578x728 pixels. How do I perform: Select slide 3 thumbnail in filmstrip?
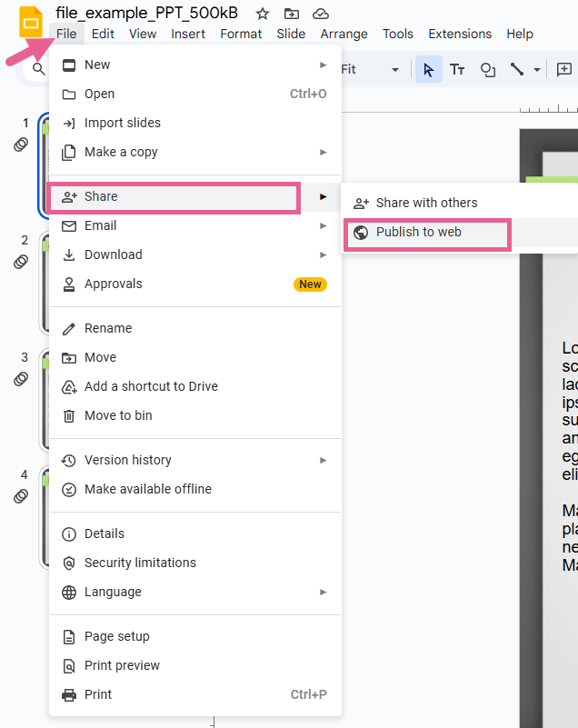pos(44,400)
